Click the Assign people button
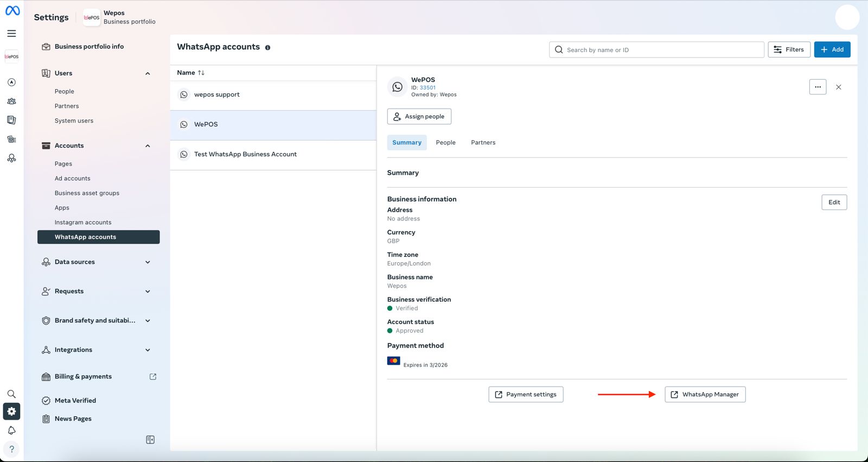 pyautogui.click(x=419, y=117)
